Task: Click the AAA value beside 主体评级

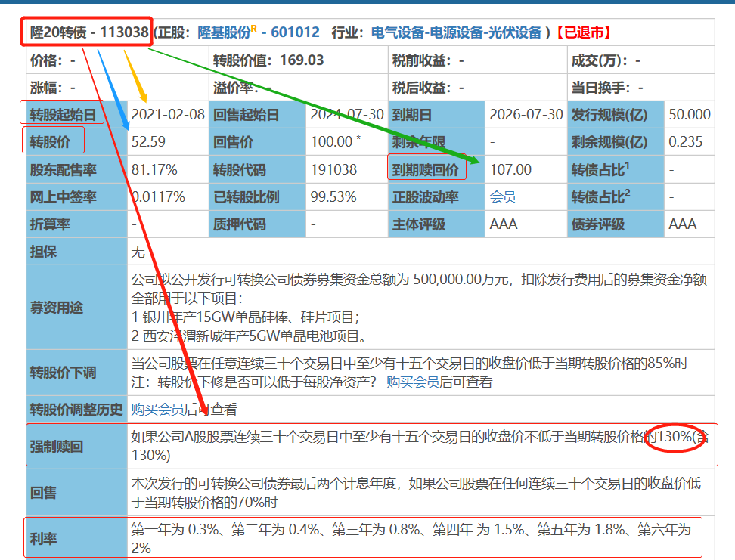Action: coord(504,224)
